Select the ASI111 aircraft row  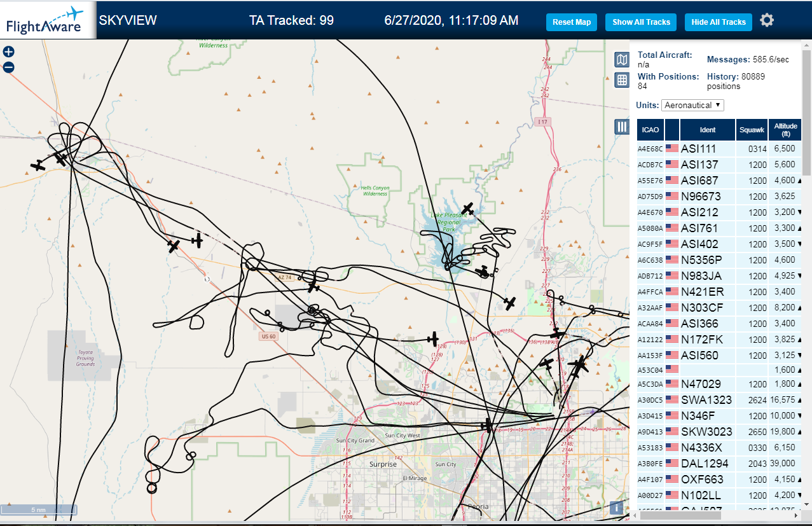(x=720, y=149)
